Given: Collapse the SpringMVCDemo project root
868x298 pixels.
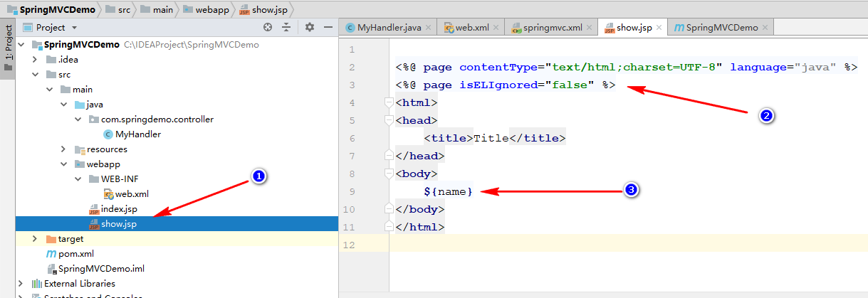Looking at the screenshot, I should tap(20, 44).
